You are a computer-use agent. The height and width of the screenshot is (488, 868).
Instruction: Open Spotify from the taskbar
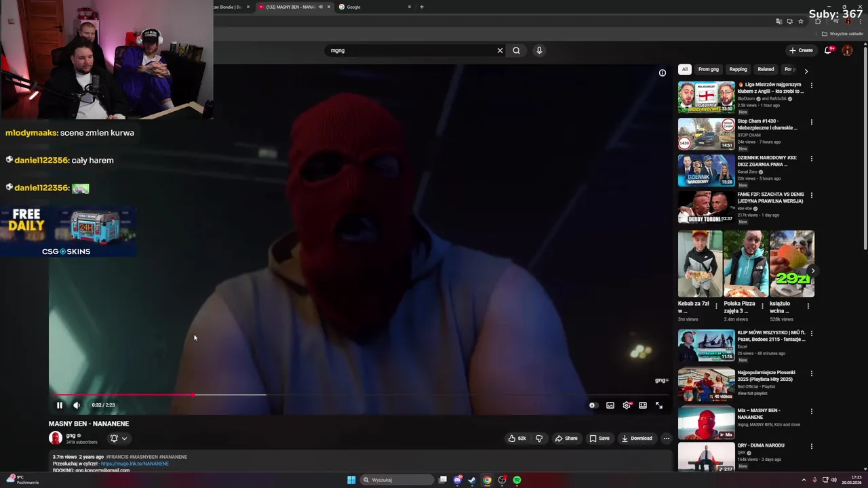[x=517, y=480]
